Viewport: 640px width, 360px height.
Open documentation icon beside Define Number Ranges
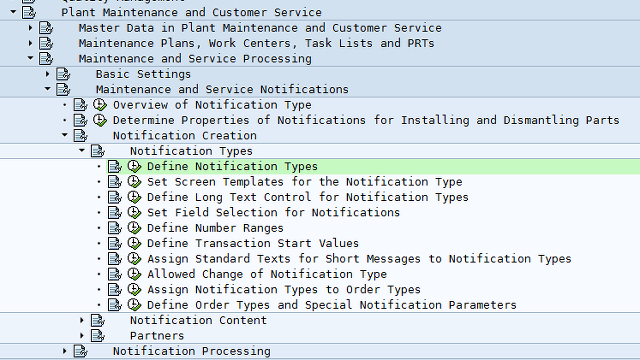coord(115,228)
